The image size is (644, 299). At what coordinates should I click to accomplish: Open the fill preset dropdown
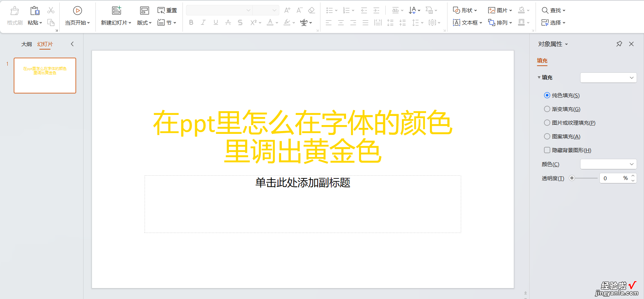[608, 78]
